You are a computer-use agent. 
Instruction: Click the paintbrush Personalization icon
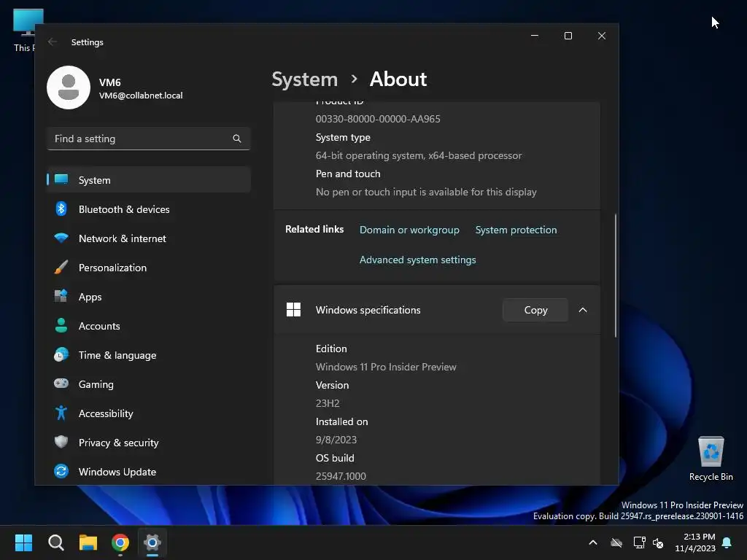[x=61, y=267]
